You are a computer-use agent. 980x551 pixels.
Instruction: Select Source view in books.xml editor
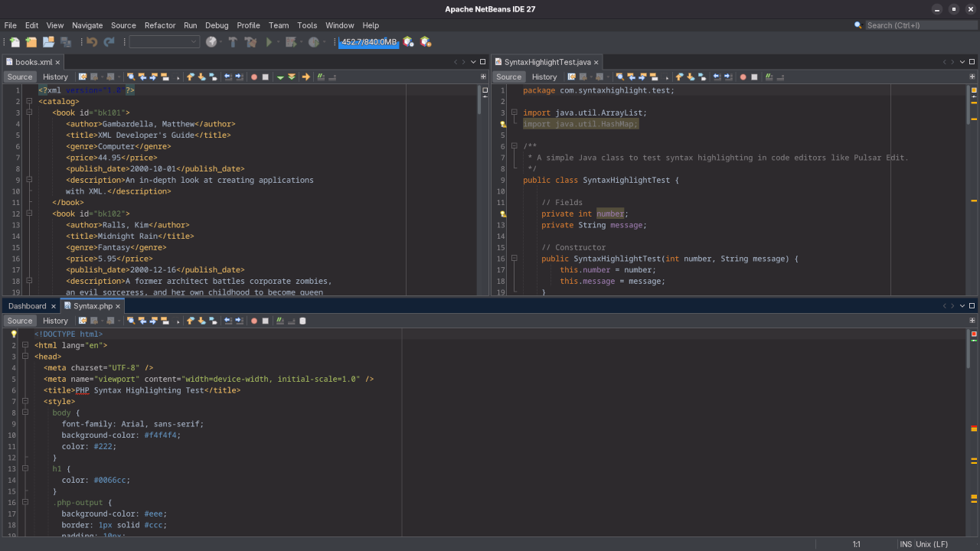[x=20, y=77]
